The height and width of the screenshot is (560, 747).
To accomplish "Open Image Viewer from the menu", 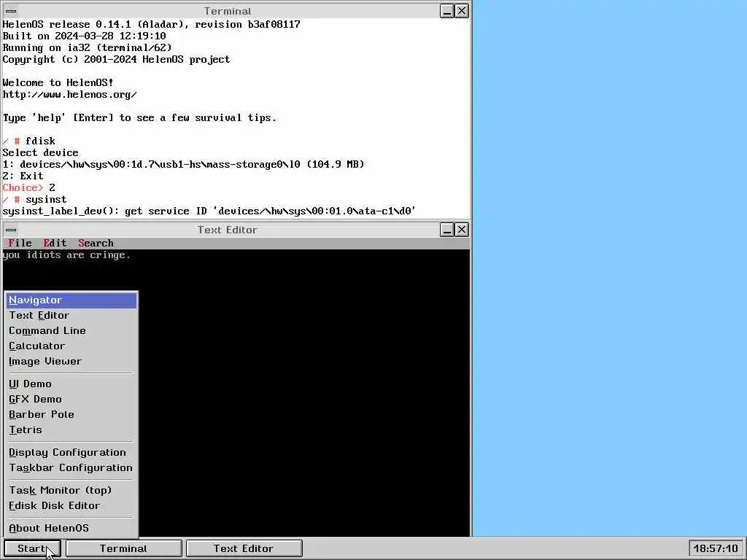I will [x=71, y=362].
